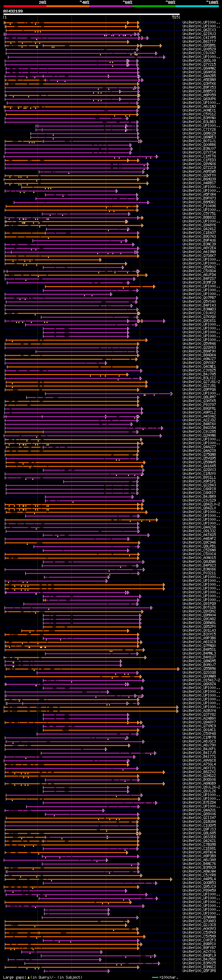Select the UniRef100_Q3HTK6 label
Viewport: 222px width, 980px height.
199,84
